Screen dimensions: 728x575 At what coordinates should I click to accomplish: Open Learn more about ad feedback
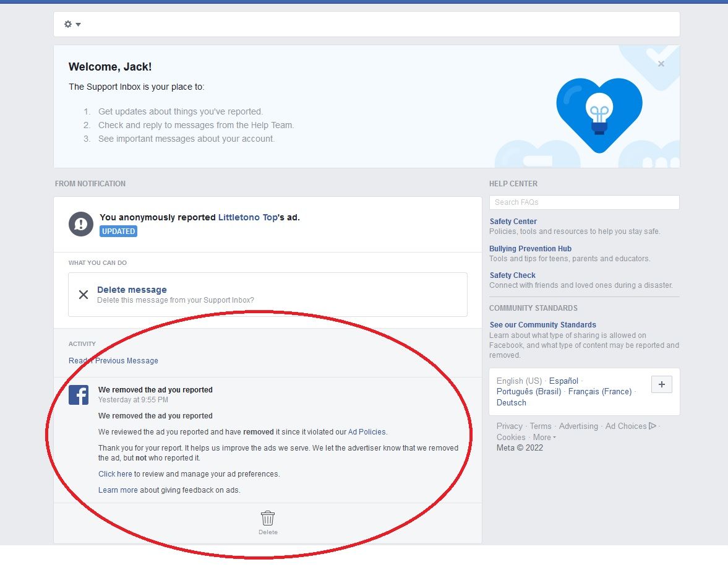pos(118,490)
